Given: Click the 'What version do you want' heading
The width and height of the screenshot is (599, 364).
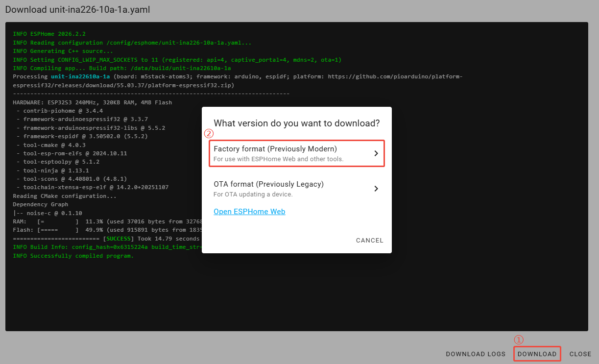Looking at the screenshot, I should pos(296,123).
